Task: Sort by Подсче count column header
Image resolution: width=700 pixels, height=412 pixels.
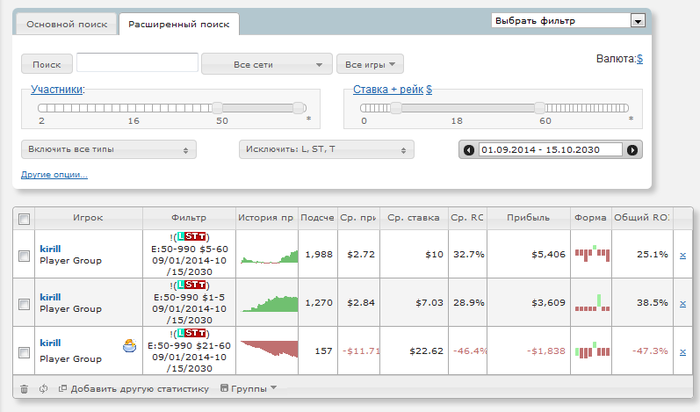Action: click(x=317, y=218)
